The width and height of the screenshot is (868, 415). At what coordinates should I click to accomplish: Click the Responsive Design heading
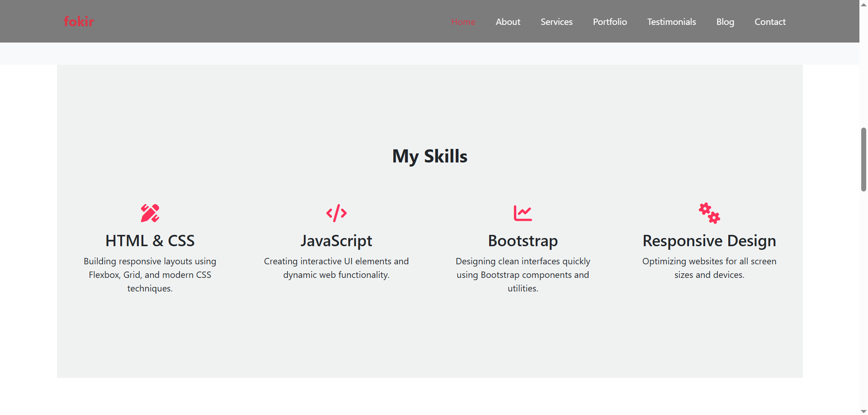point(709,241)
